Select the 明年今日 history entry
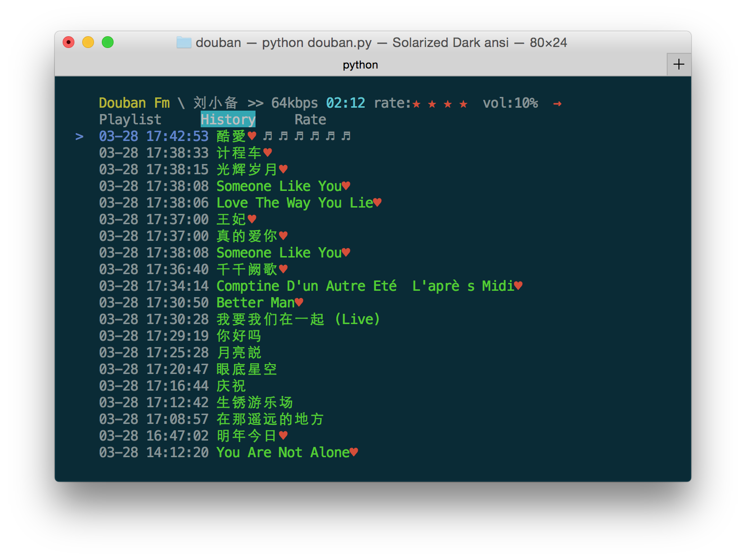Viewport: 746px width, 560px height. tap(193, 436)
